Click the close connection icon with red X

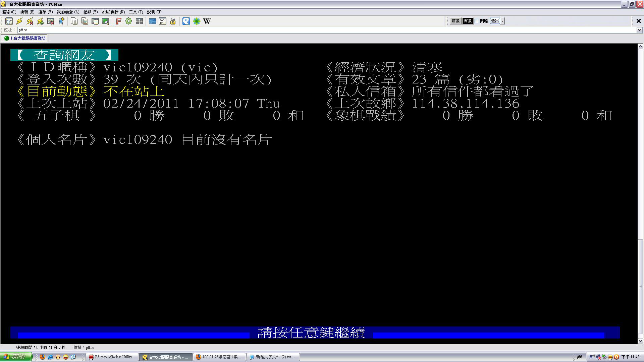click(x=51, y=21)
